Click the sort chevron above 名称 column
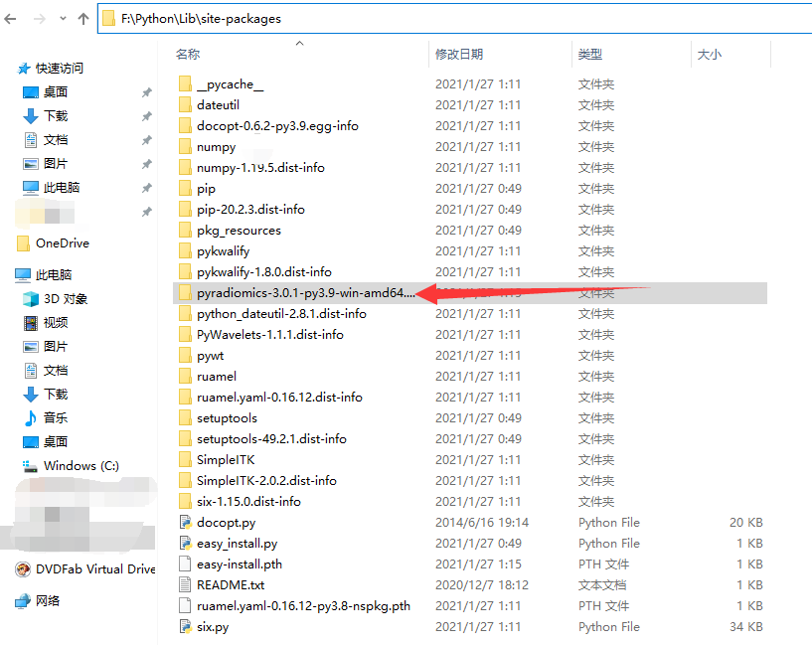This screenshot has height=645, width=812. click(299, 43)
